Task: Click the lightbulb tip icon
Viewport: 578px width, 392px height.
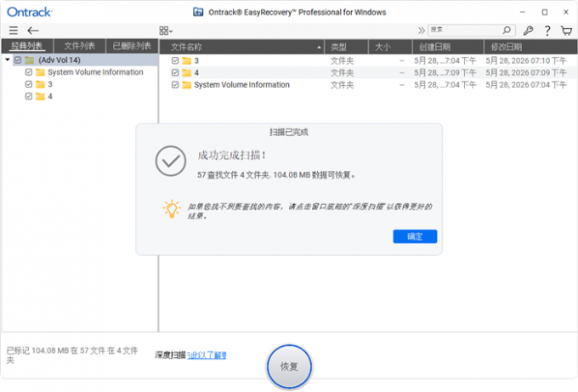Action: point(172,209)
